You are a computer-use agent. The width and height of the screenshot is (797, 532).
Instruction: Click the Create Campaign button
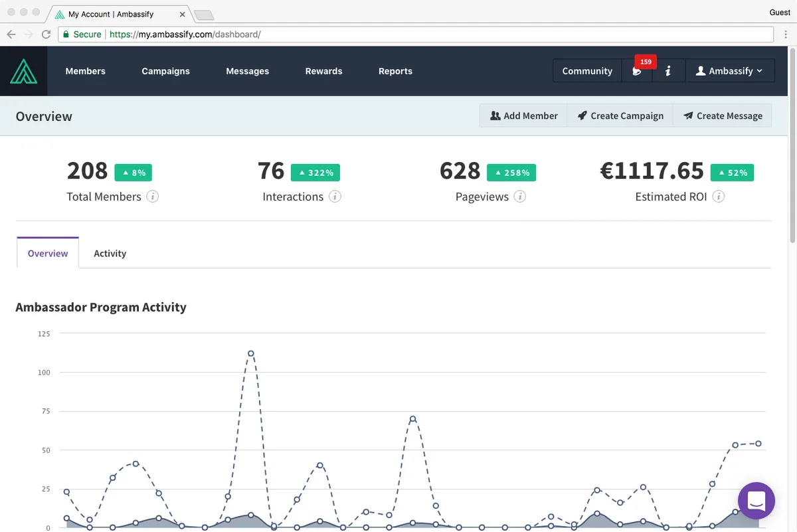click(620, 116)
